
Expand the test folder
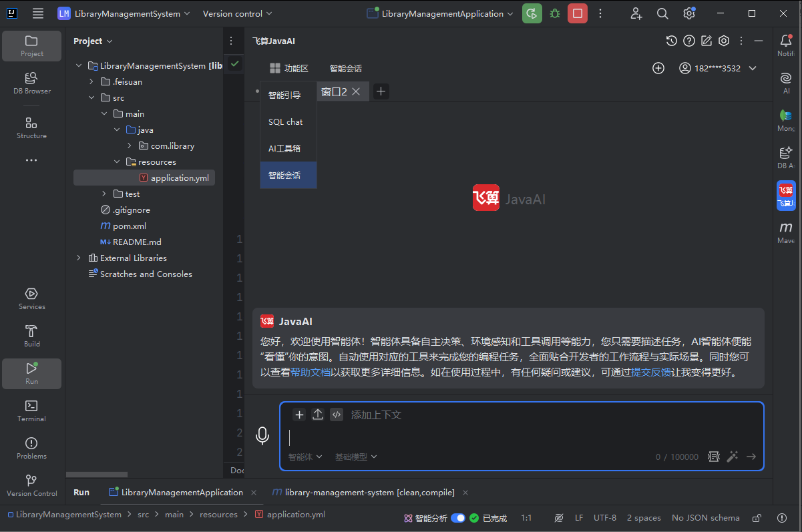click(104, 194)
